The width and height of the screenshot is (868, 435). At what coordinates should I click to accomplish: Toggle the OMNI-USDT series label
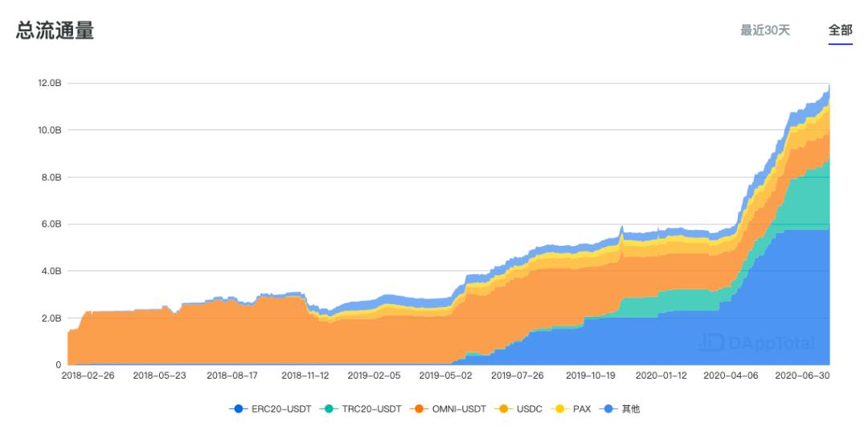(x=461, y=409)
